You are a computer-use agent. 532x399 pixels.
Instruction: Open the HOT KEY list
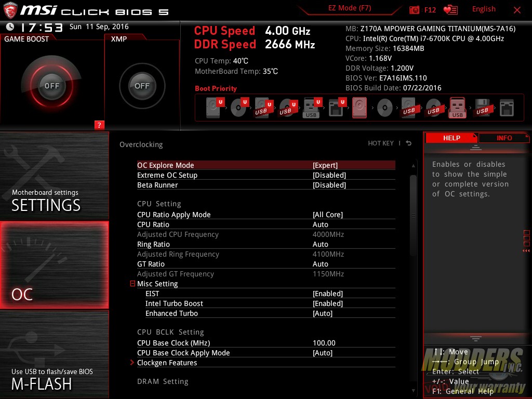click(381, 143)
